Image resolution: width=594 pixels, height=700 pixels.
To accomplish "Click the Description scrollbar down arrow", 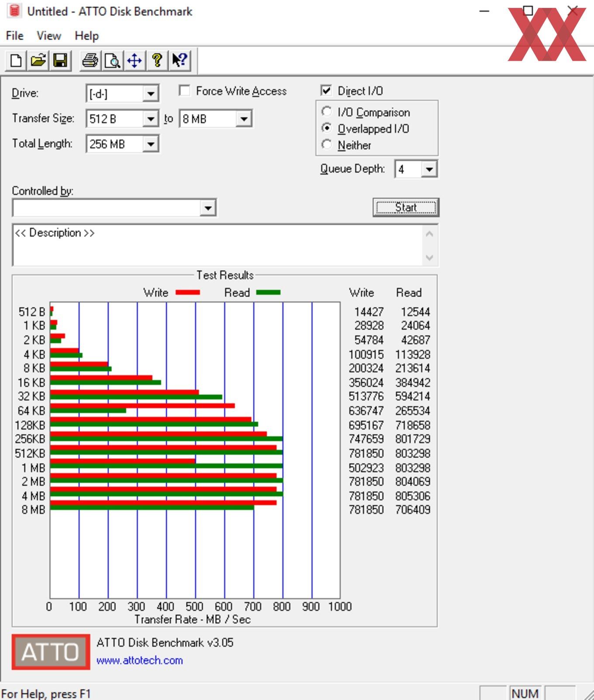I will pyautogui.click(x=429, y=257).
